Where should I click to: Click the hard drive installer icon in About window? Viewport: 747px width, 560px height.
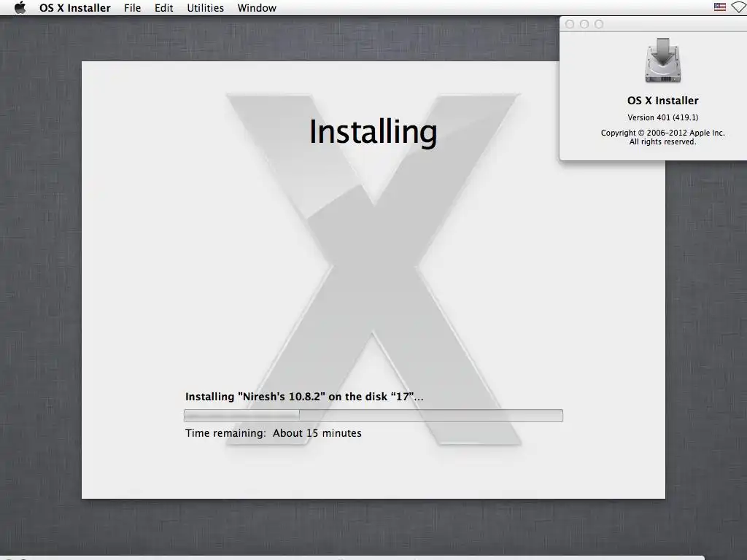(662, 61)
